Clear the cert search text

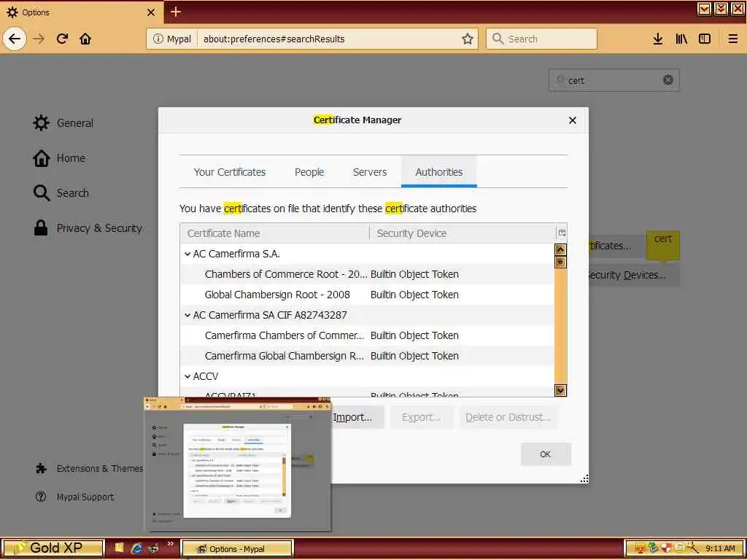pyautogui.click(x=668, y=80)
